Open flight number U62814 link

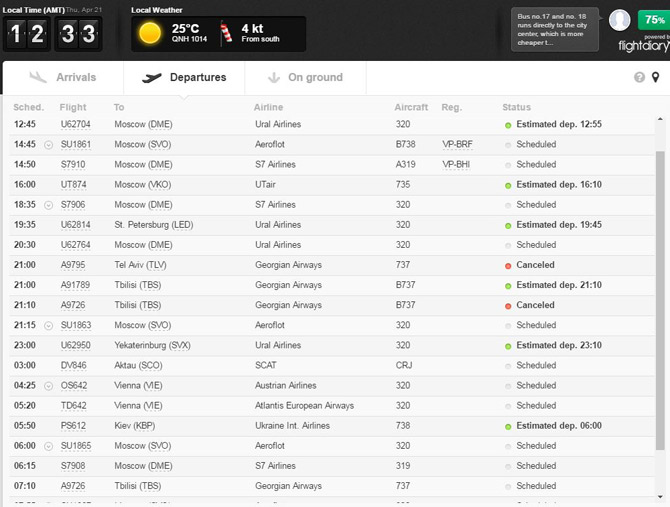click(x=76, y=225)
